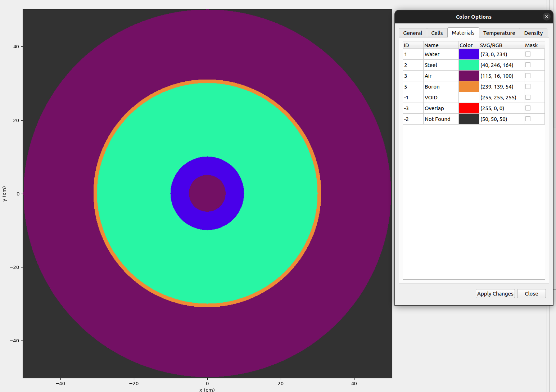The height and width of the screenshot is (392, 556).
Task: Enable masking for Boron
Action: pyautogui.click(x=528, y=86)
